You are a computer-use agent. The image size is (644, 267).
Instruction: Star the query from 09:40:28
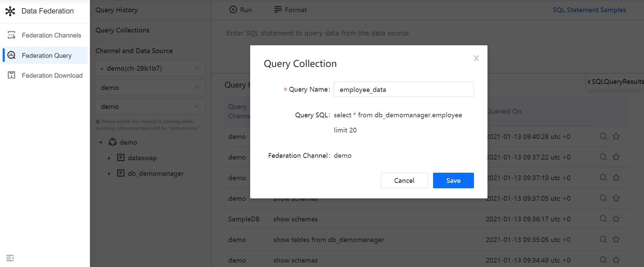coord(616,136)
